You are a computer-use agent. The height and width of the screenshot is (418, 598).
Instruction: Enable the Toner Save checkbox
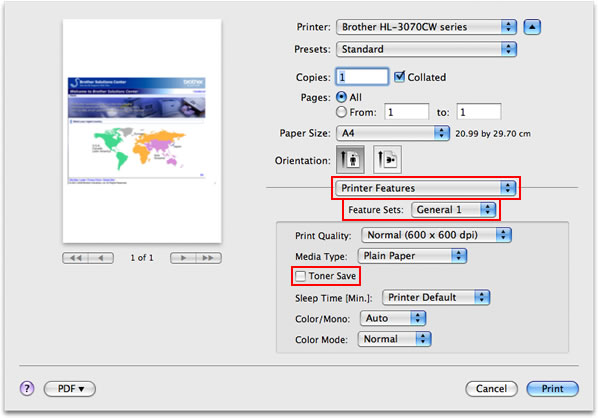pyautogui.click(x=301, y=276)
